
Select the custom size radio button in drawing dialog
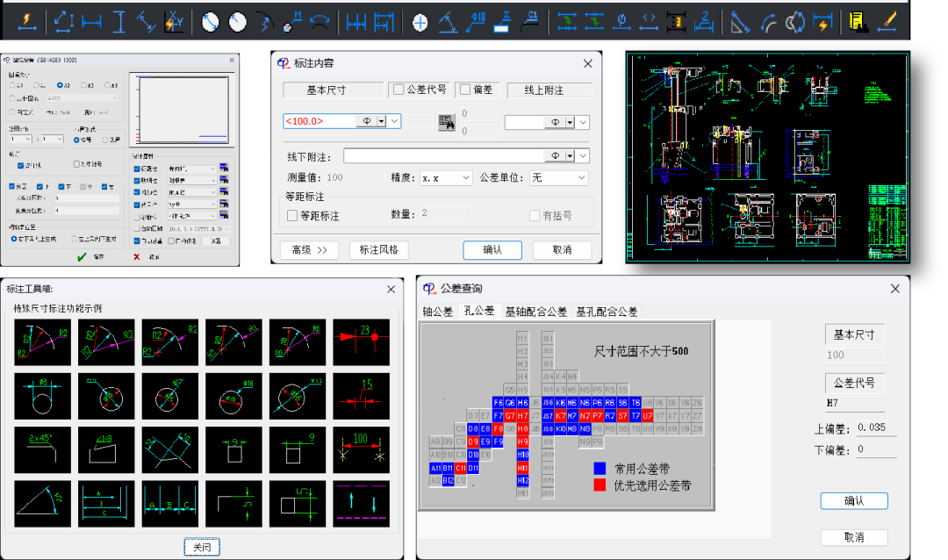click(12, 111)
